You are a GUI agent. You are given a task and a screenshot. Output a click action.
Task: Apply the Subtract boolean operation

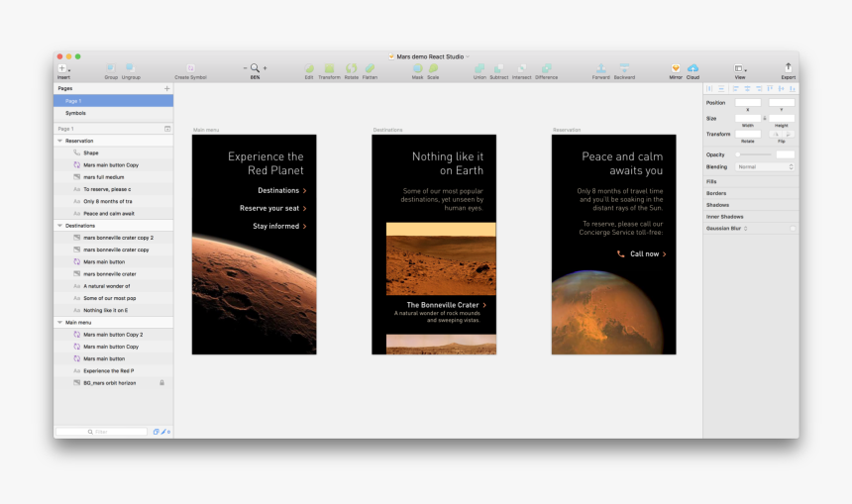coord(498,68)
